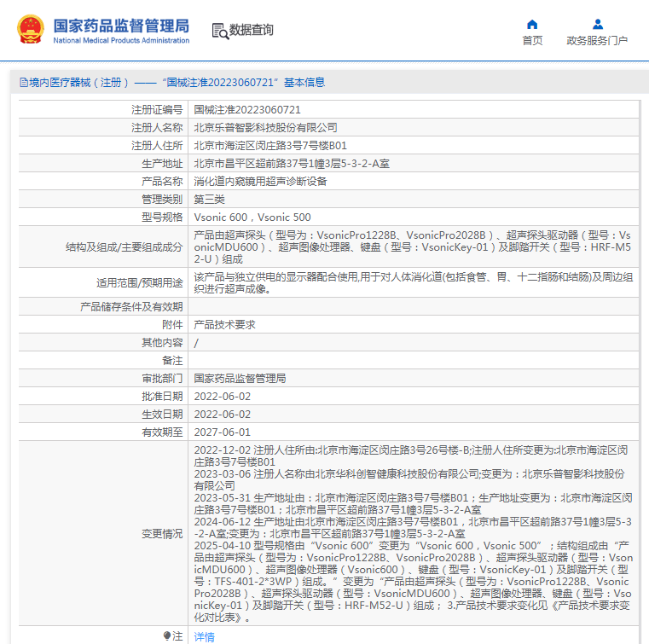The height and width of the screenshot is (644, 649).
Task: Click the 境内医疗器械(注册) breadcrumb title
Action: 78,83
